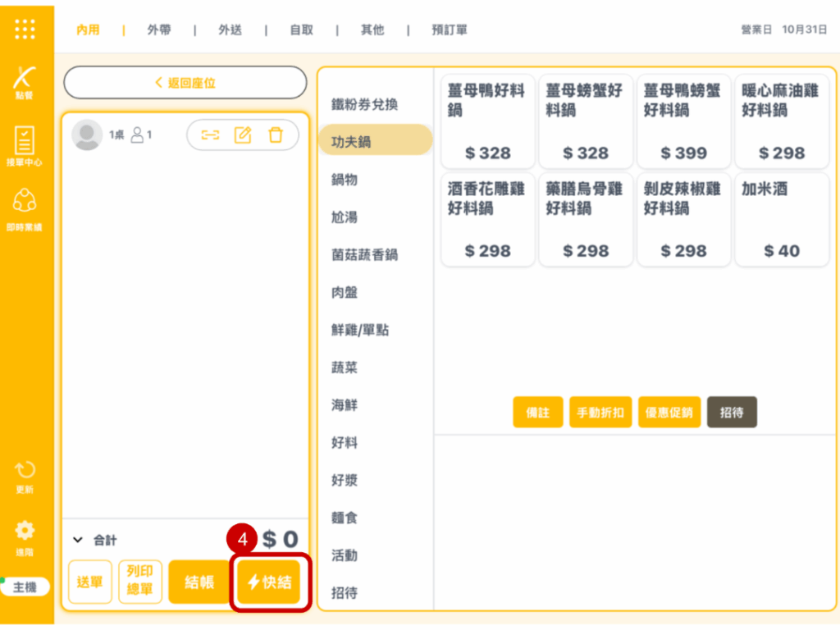This screenshot has width=840, height=630.
Task: Click the edit table pencil icon
Action: click(243, 135)
